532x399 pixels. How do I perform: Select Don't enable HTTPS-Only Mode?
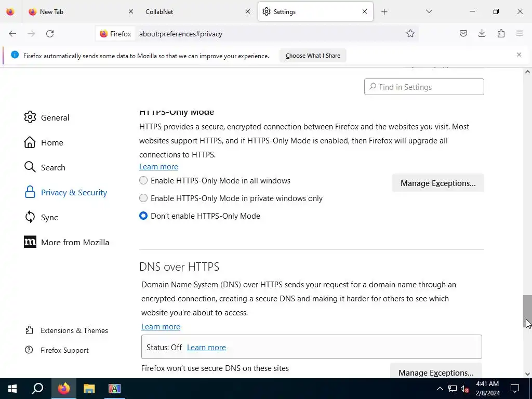click(x=144, y=216)
